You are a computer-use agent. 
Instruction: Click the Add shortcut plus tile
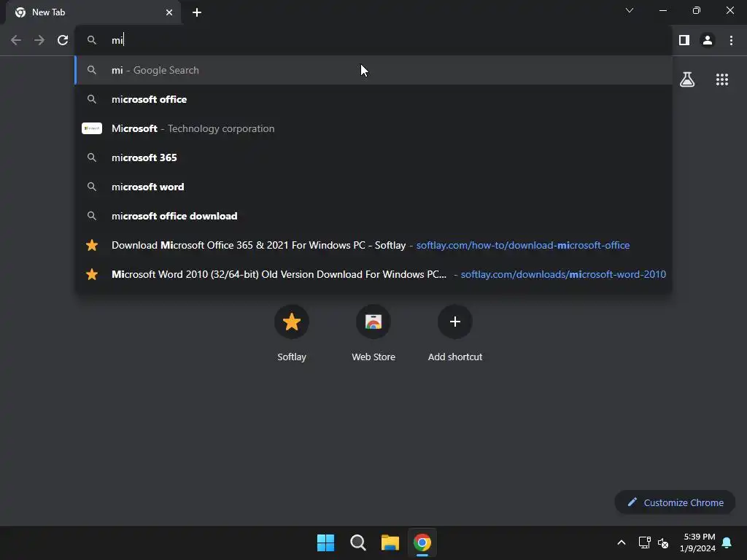455,322
